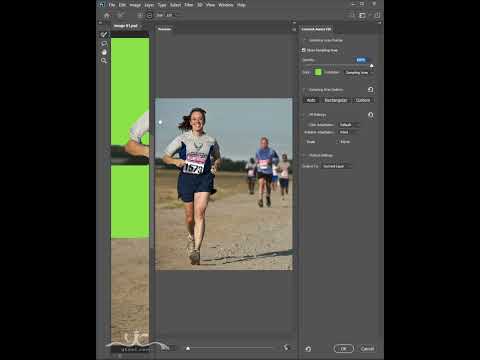The width and height of the screenshot is (480, 360).
Task: Click the subtract-from-sampling circle icon
Action: (x=149, y=15)
